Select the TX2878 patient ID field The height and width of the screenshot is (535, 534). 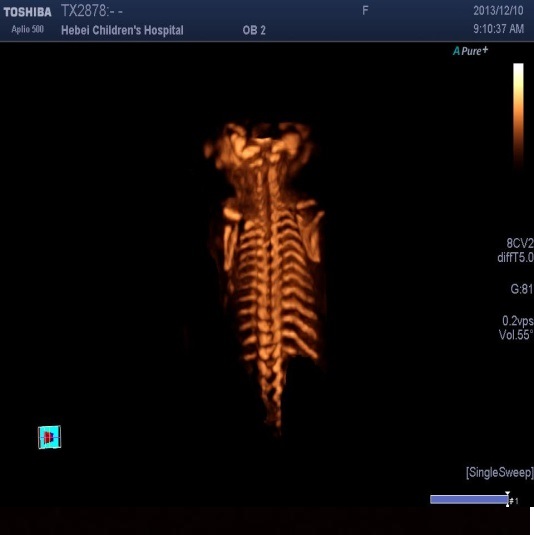92,11
